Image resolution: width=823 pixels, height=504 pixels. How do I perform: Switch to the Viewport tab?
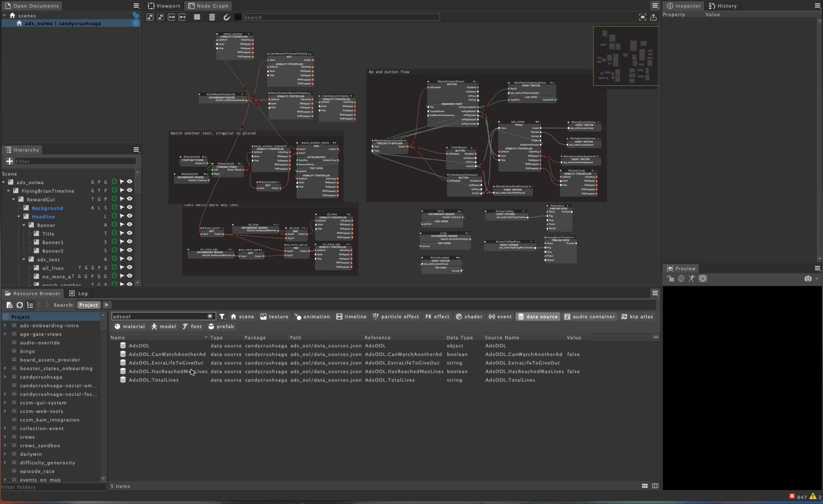[x=164, y=6]
